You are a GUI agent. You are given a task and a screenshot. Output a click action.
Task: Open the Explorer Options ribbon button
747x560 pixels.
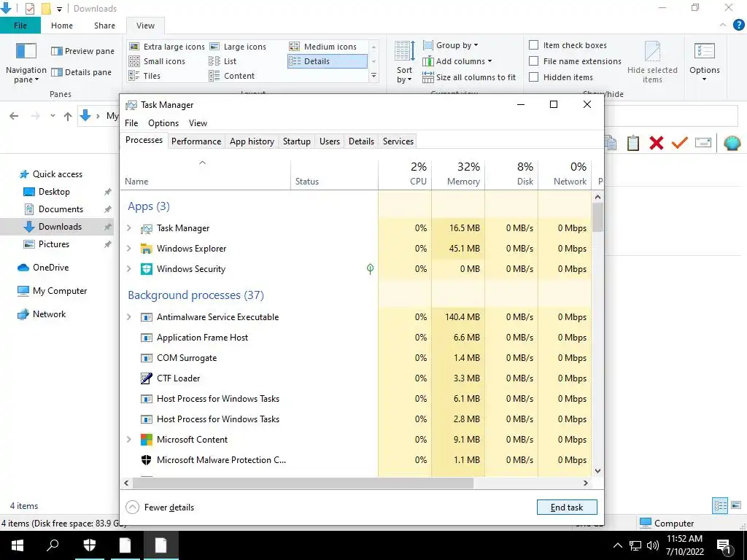[704, 62]
